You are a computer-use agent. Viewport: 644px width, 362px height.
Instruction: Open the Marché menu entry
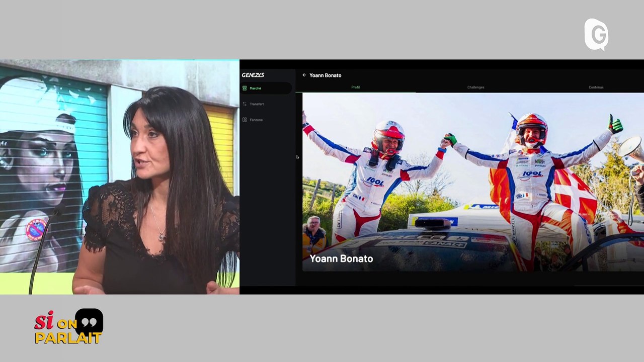(266, 88)
